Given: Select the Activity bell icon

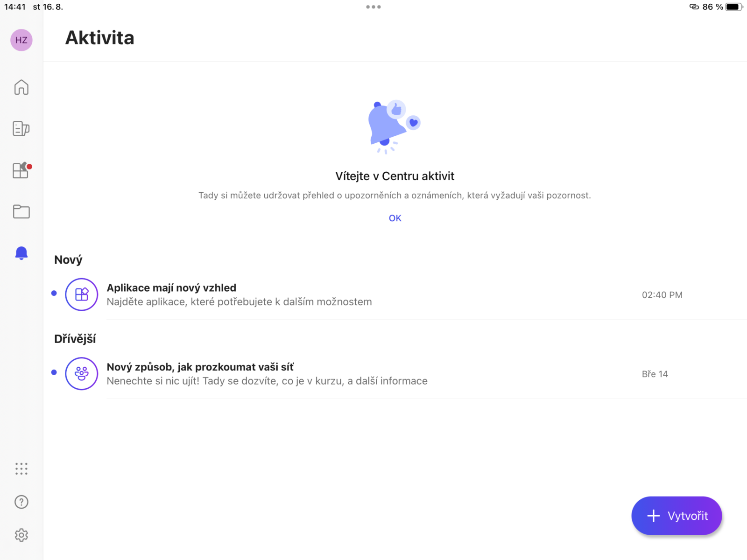Looking at the screenshot, I should pos(21,253).
